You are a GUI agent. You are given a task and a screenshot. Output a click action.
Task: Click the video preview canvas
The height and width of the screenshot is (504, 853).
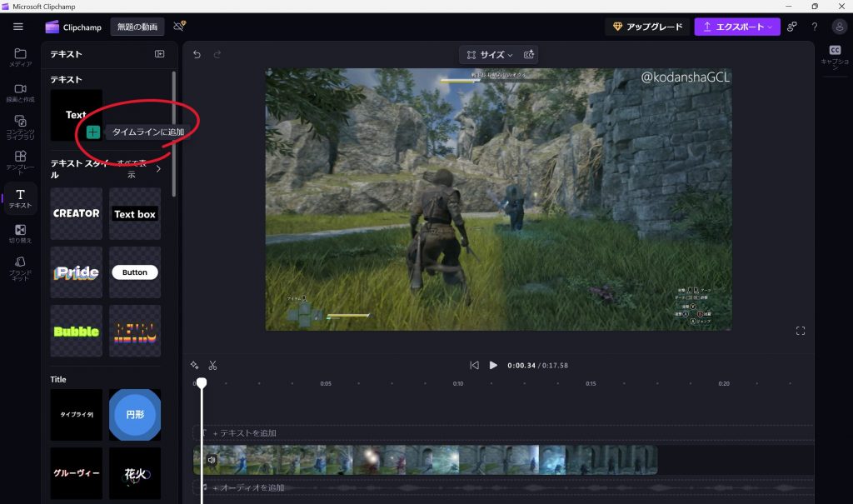click(x=498, y=199)
